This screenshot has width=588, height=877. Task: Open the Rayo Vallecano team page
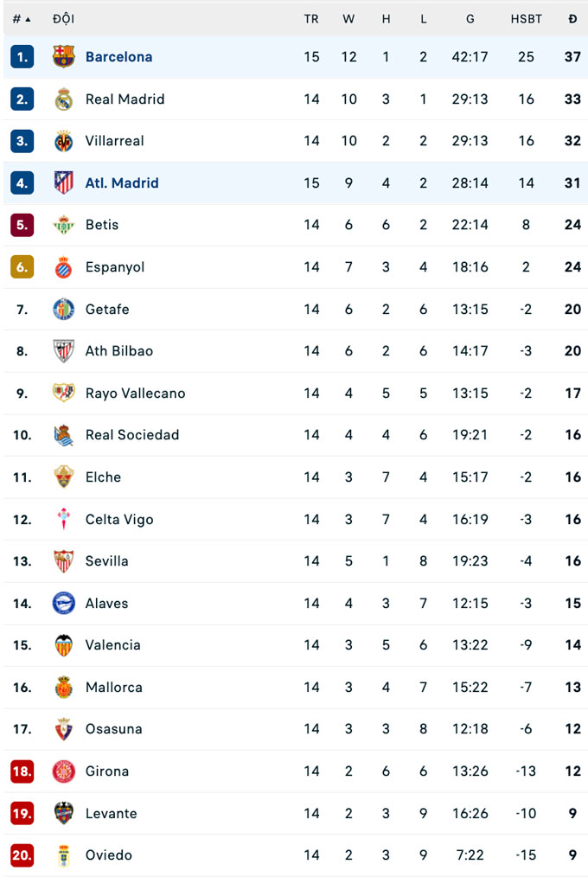point(135,394)
